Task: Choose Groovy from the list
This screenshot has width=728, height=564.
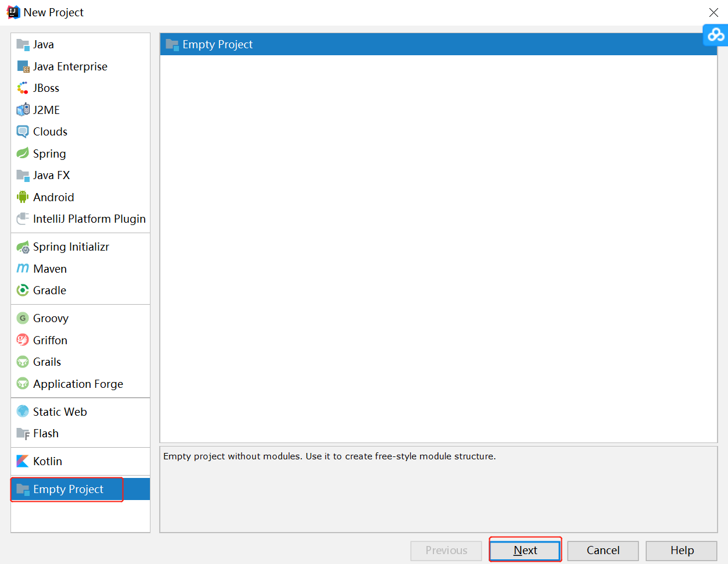Action: [x=80, y=318]
